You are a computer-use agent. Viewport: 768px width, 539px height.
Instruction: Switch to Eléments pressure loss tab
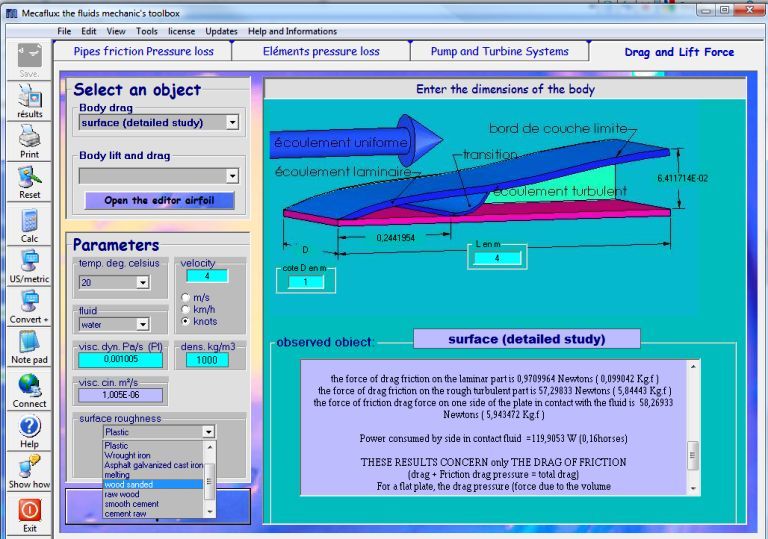(x=321, y=51)
